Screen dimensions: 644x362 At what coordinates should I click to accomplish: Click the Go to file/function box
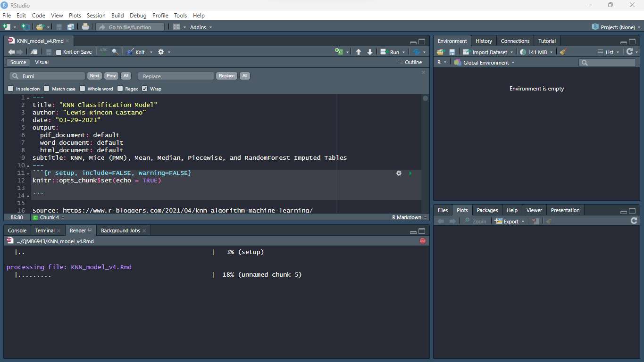(x=130, y=27)
